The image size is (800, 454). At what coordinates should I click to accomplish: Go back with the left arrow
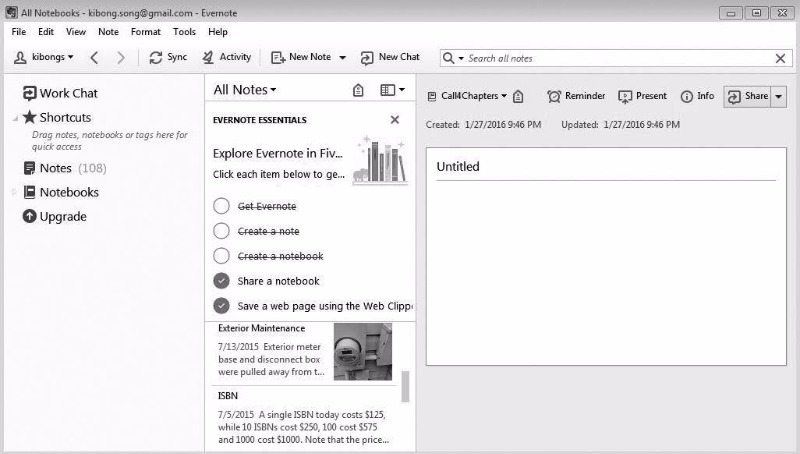(x=94, y=58)
